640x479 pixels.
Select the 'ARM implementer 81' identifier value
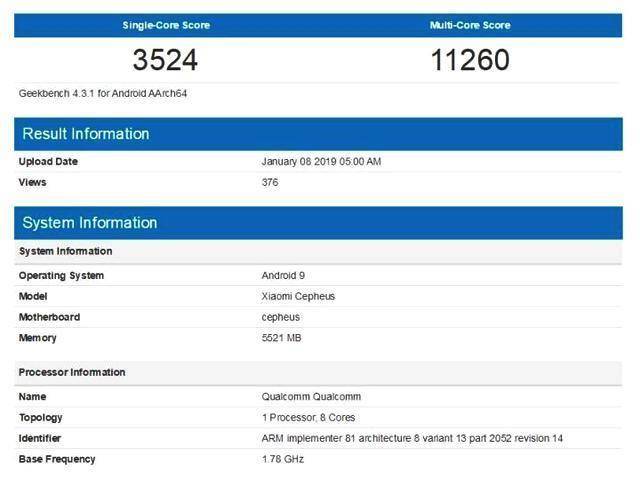tap(412, 439)
